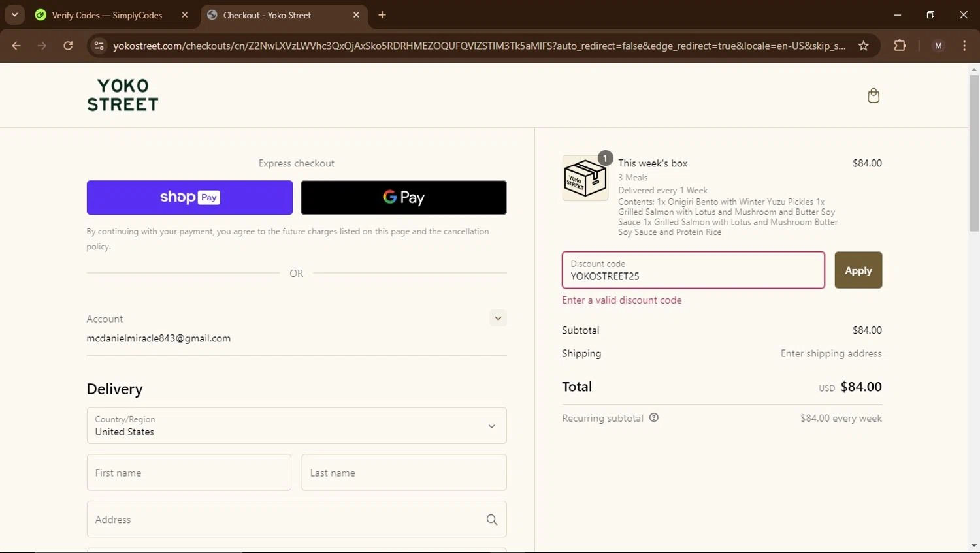
Task: Select the account email mcdanielmiracle843@gmail.com
Action: point(159,338)
